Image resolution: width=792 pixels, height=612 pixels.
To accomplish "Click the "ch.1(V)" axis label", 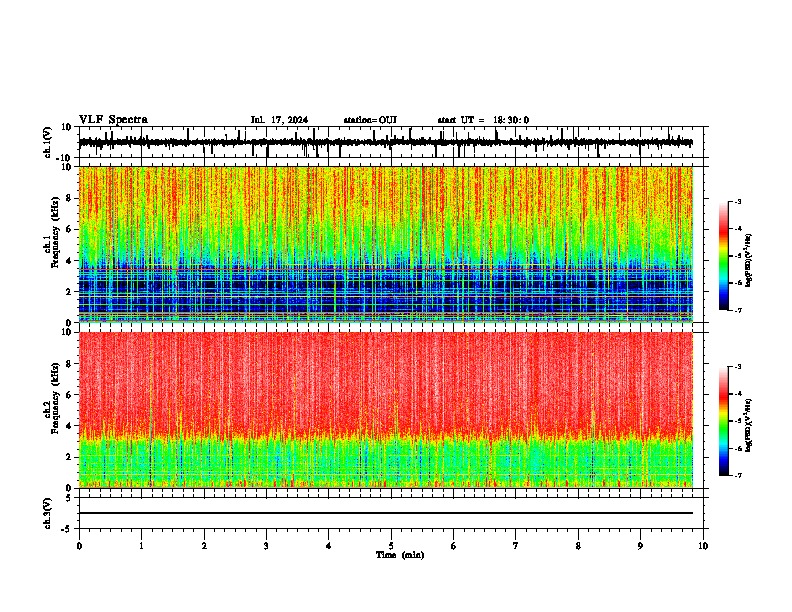I will (x=48, y=142).
